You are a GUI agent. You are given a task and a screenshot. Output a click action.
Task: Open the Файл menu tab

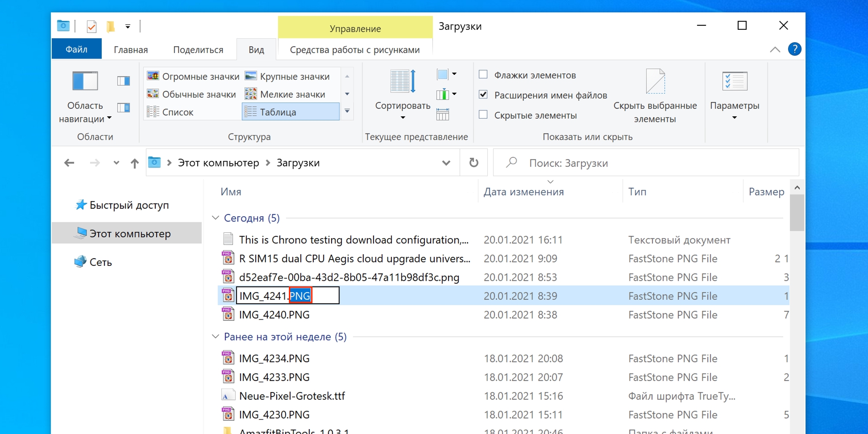pos(76,49)
